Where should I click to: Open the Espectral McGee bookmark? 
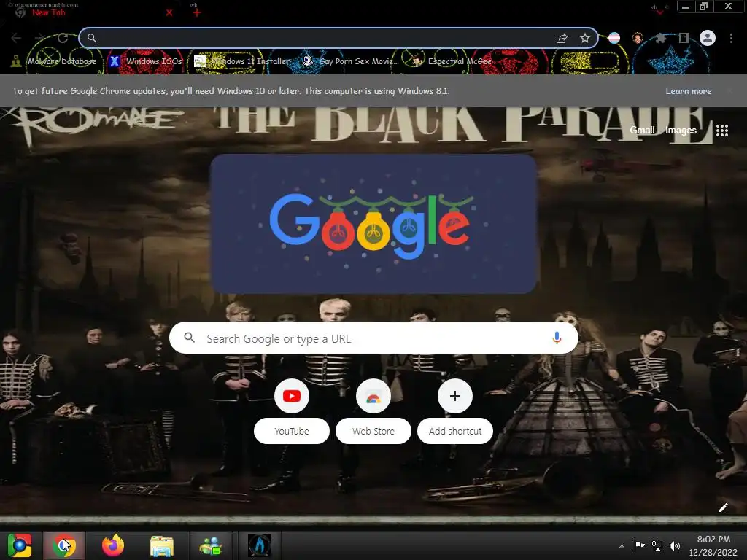pyautogui.click(x=452, y=61)
